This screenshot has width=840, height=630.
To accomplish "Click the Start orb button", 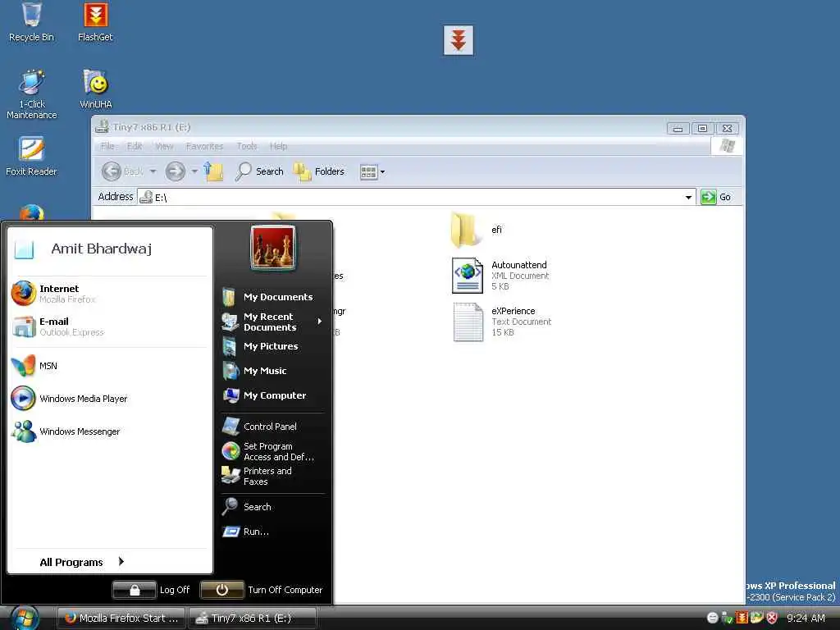I will 25,618.
